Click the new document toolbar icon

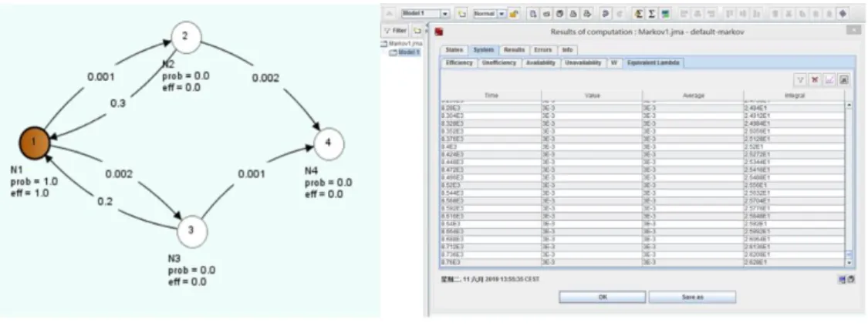533,14
